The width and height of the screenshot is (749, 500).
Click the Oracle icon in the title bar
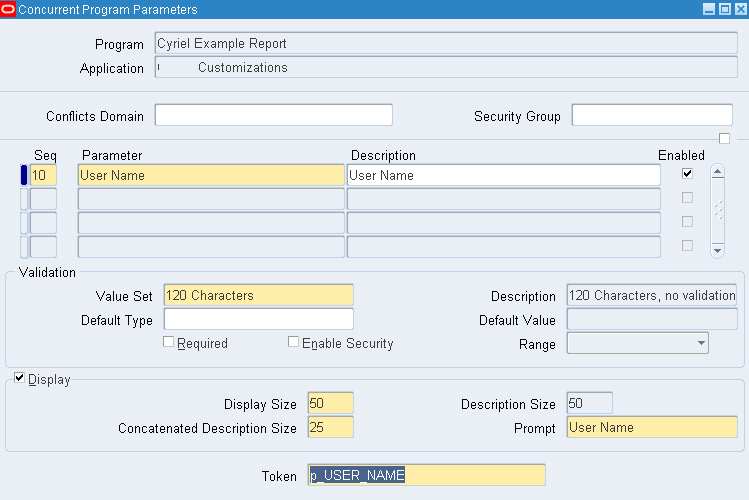click(x=8, y=9)
